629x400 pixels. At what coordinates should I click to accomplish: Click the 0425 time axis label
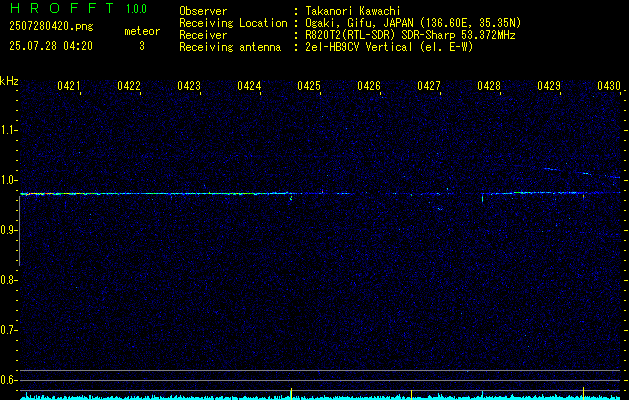point(309,86)
